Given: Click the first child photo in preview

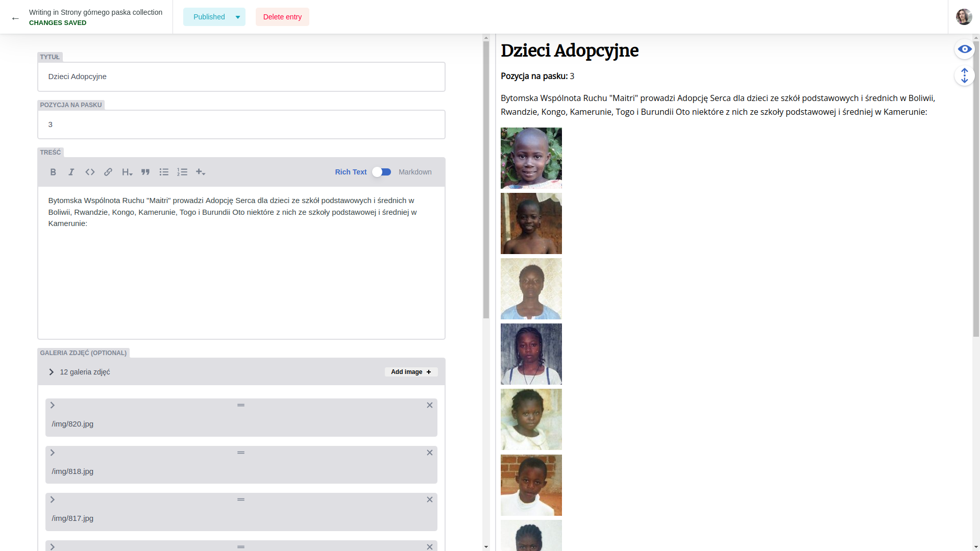Looking at the screenshot, I should tap(531, 158).
